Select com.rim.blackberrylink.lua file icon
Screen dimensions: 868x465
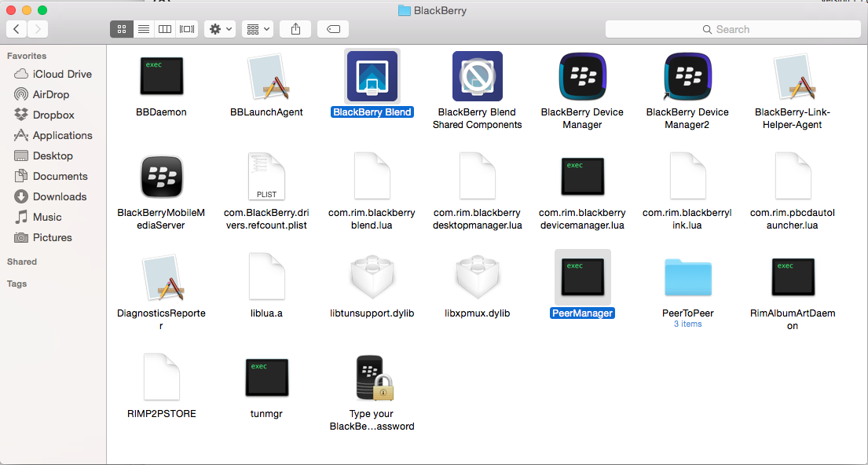pyautogui.click(x=687, y=178)
